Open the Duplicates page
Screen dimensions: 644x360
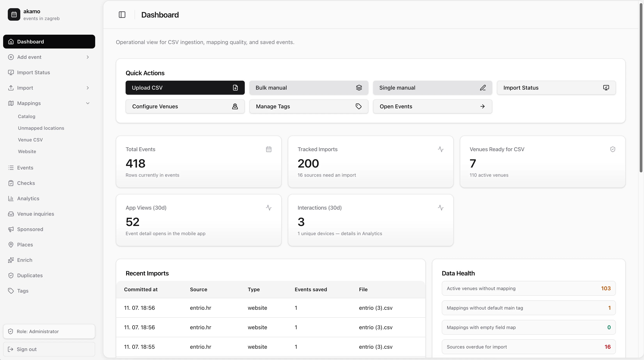[x=49, y=275]
